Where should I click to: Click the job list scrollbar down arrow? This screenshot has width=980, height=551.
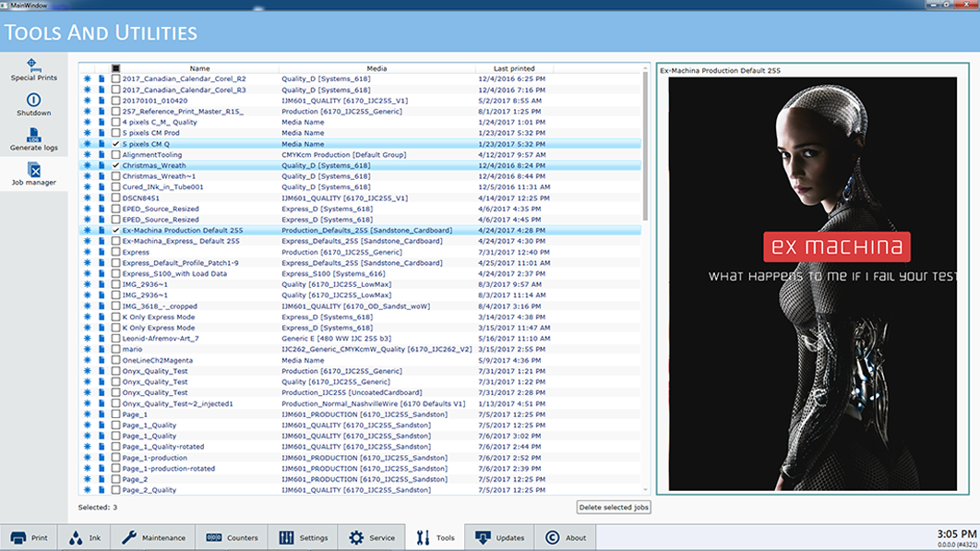click(x=646, y=490)
